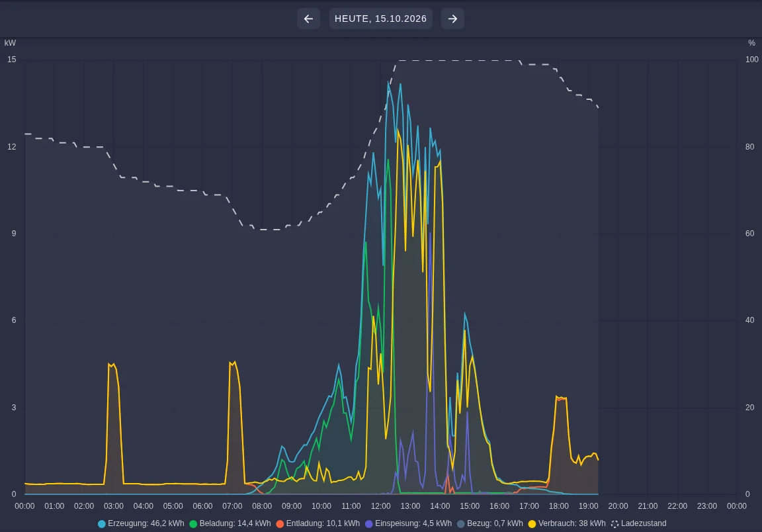Screen dimensions: 762x532
Task: Toggle Beladung series in the legend
Action: [230, 524]
